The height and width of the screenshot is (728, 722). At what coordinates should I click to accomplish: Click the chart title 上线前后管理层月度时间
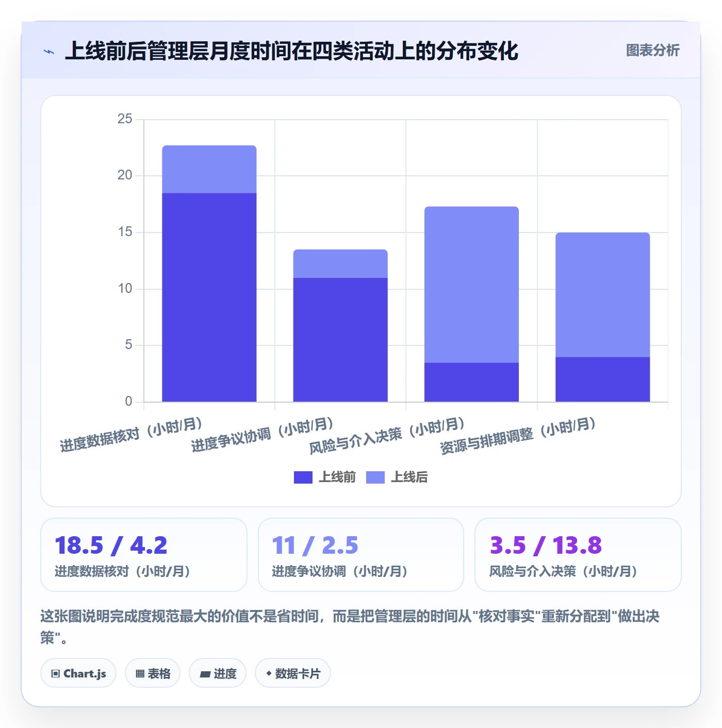291,52
